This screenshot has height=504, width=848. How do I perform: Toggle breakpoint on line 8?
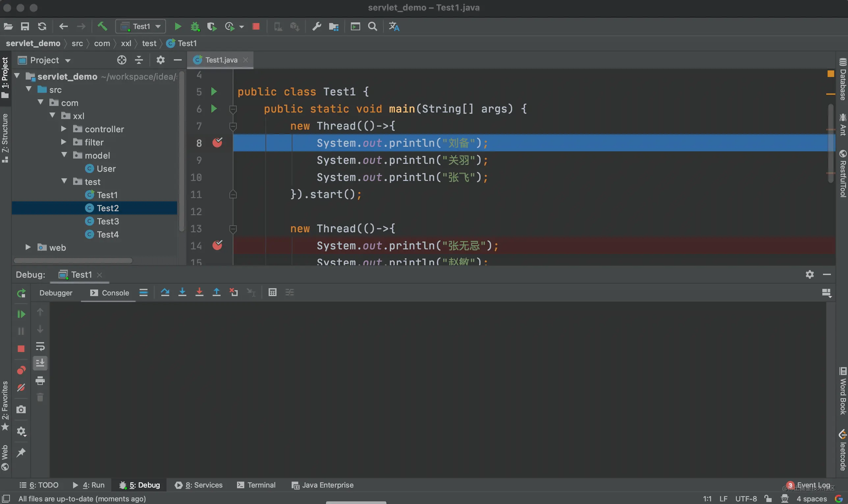pyautogui.click(x=217, y=143)
